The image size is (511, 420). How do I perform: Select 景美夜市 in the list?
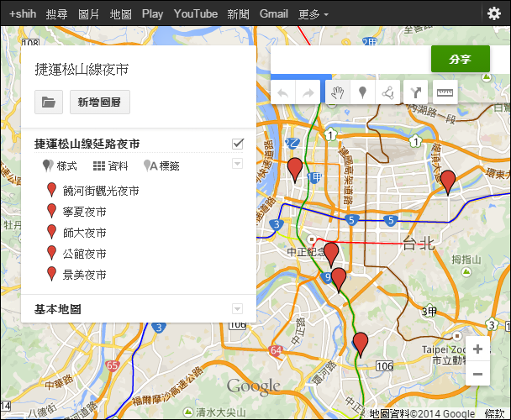click(85, 275)
